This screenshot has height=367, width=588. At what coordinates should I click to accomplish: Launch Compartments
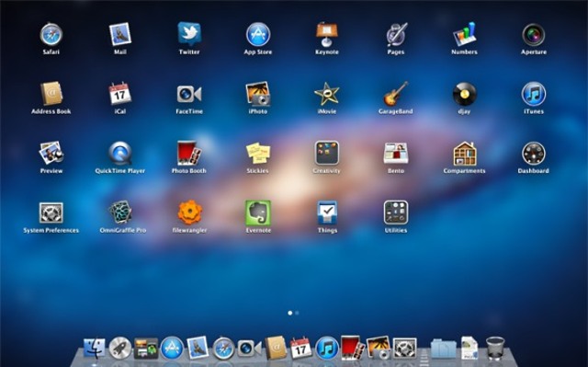point(465,153)
